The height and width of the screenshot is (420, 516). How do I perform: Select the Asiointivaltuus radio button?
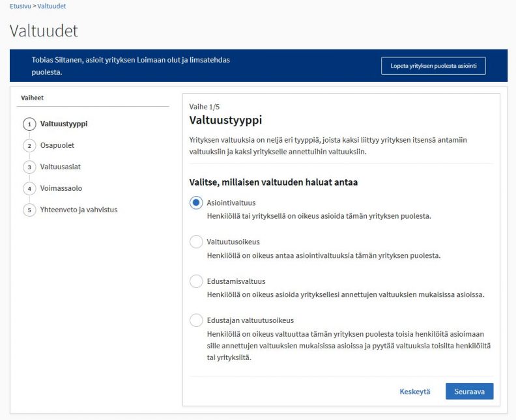coord(196,203)
